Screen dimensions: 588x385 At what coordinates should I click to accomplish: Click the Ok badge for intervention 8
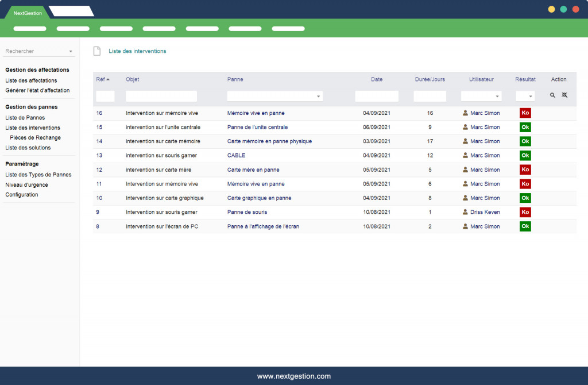pos(525,226)
